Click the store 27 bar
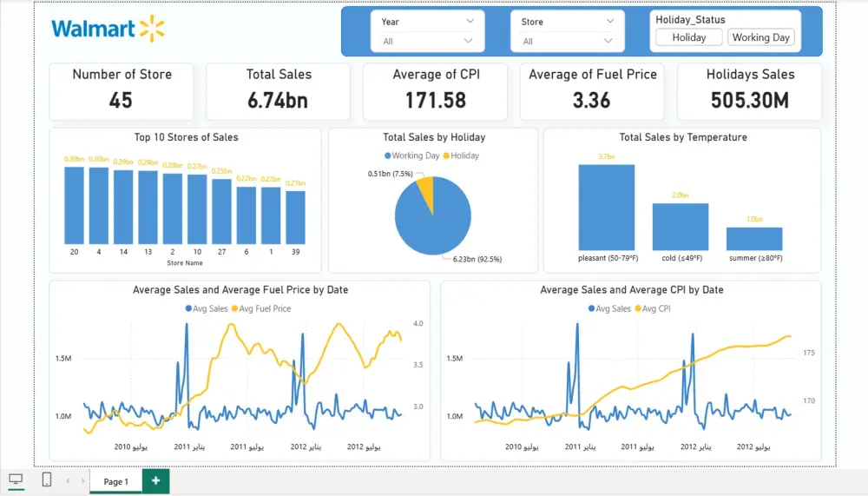 click(222, 212)
